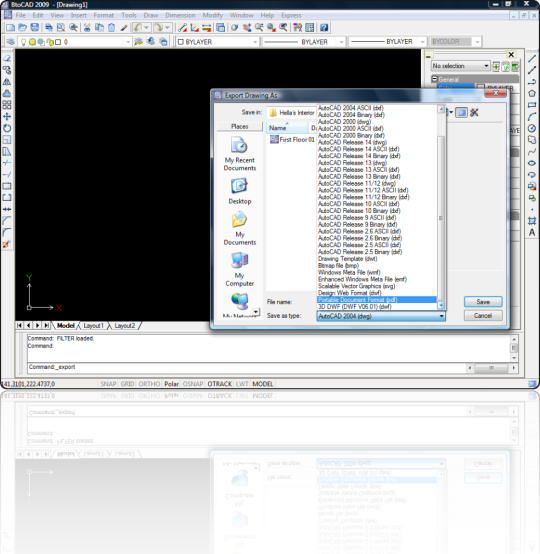Toggle OTRACK in status bar
The height and width of the screenshot is (554, 540).
(220, 384)
